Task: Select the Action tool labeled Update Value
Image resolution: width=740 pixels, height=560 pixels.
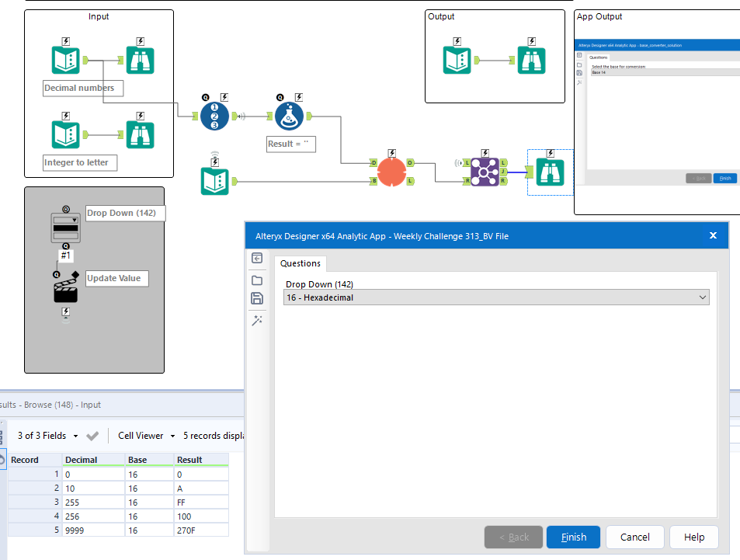Action: [65, 290]
